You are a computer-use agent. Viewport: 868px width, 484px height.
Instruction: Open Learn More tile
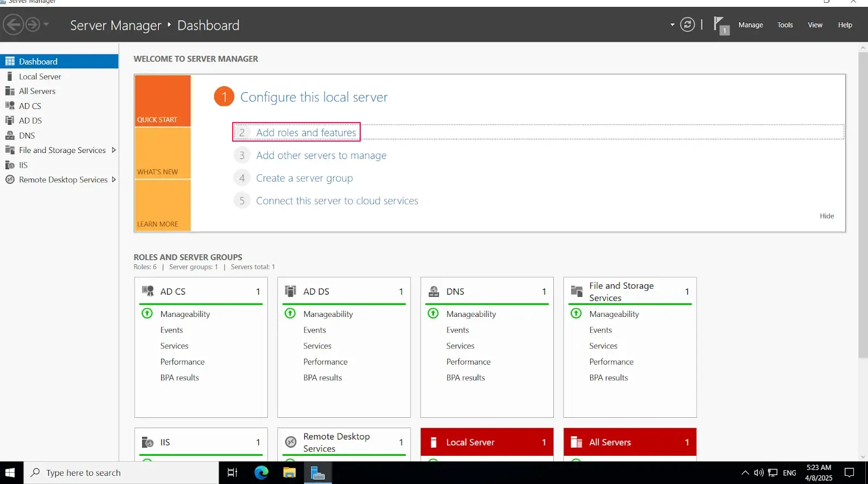point(163,206)
